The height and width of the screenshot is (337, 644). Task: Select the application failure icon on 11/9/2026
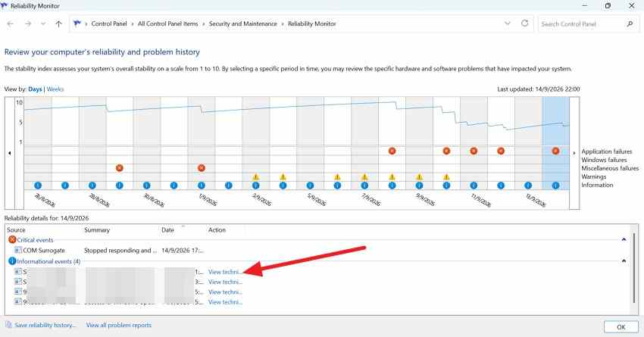tap(474, 151)
